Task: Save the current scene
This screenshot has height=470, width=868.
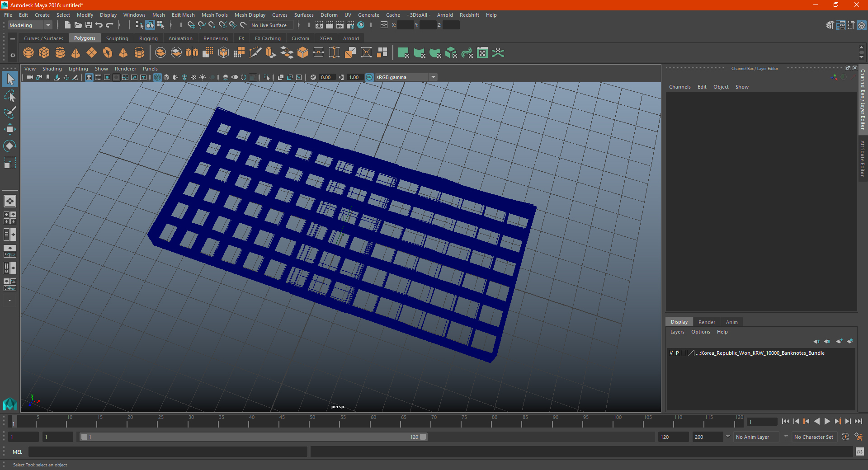Action: (89, 25)
